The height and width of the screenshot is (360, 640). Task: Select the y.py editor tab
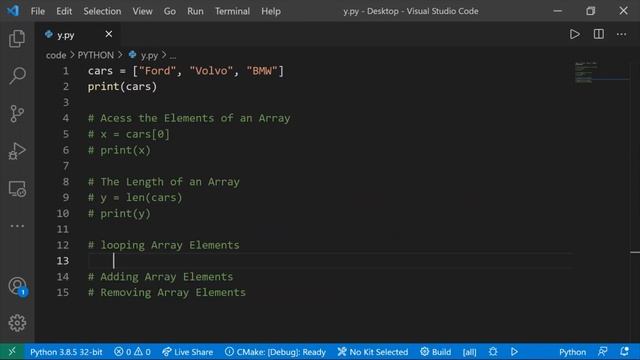tap(78, 34)
